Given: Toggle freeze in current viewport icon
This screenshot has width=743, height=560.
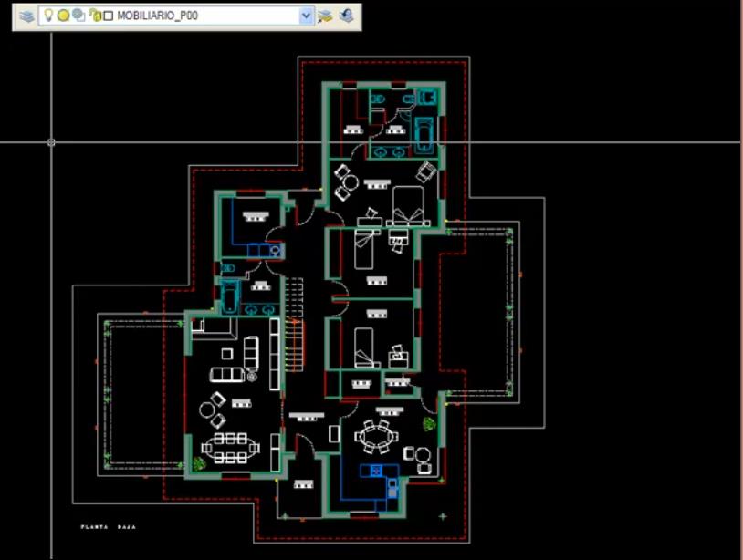Looking at the screenshot, I should (x=78, y=16).
